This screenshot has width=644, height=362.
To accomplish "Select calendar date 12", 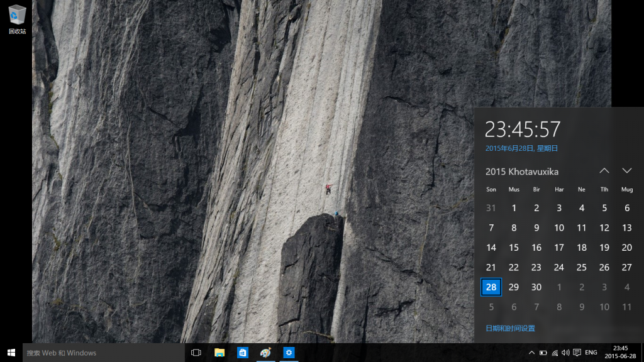I will tap(604, 228).
